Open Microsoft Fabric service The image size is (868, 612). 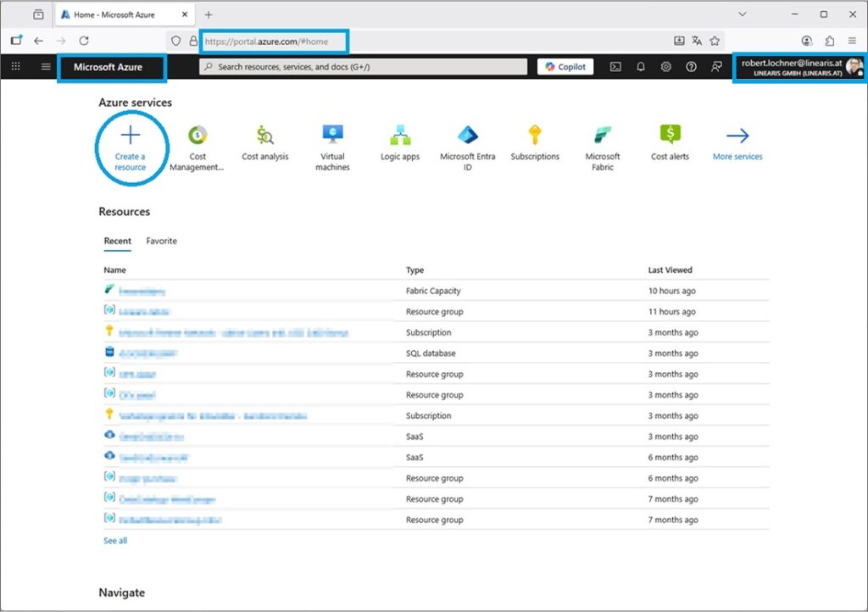click(603, 148)
